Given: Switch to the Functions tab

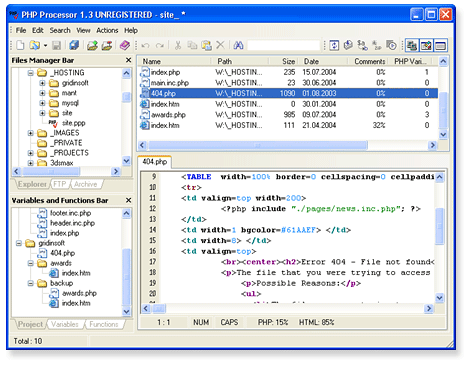Looking at the screenshot, I should coord(104,324).
